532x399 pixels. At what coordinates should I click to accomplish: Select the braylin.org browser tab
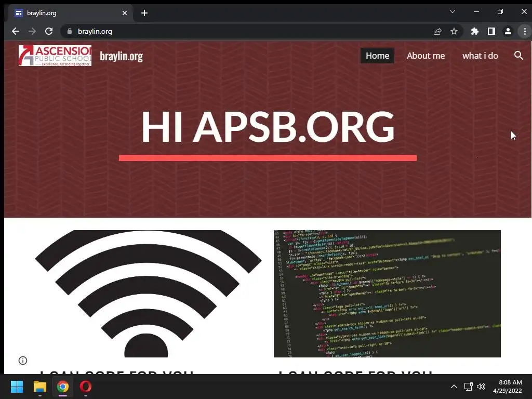(x=71, y=13)
